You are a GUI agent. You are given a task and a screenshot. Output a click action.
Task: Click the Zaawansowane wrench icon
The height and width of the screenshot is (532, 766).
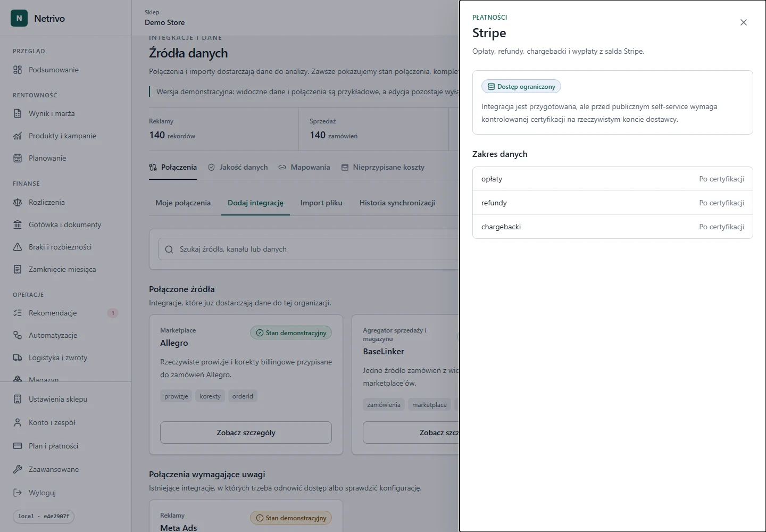[x=18, y=469]
